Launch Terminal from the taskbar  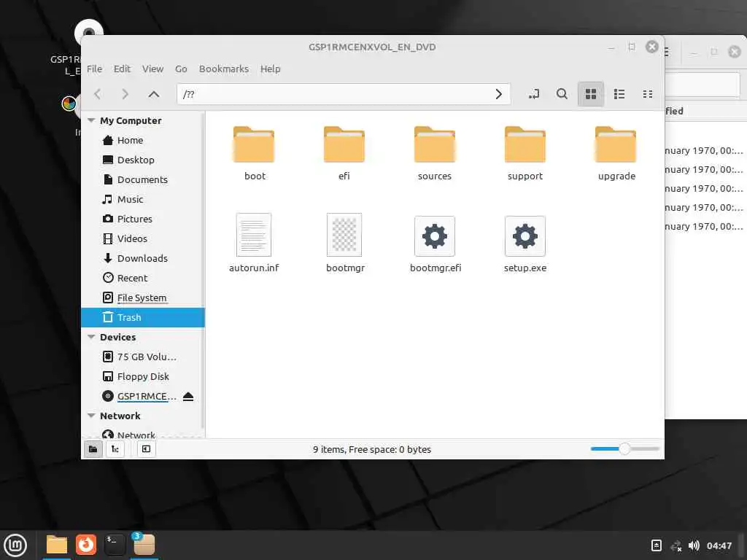click(x=115, y=545)
